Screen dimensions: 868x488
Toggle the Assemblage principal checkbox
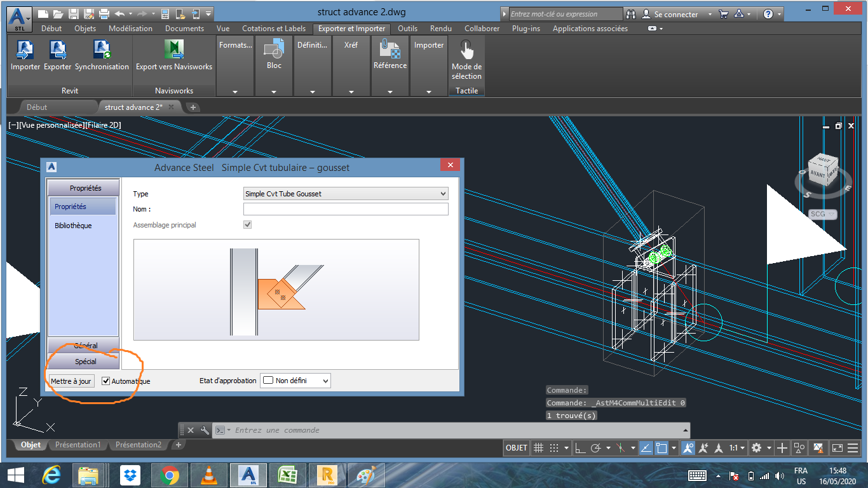coord(248,225)
